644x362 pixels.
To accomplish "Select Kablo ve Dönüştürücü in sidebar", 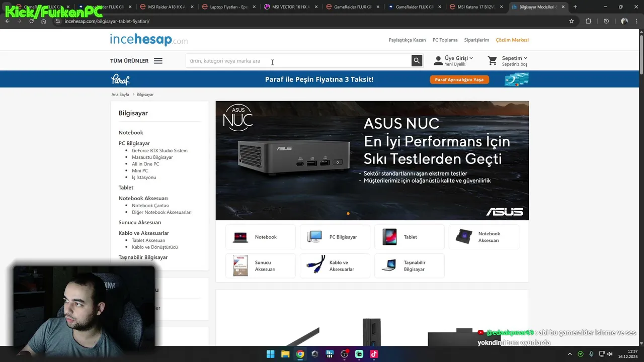I will point(154,247).
